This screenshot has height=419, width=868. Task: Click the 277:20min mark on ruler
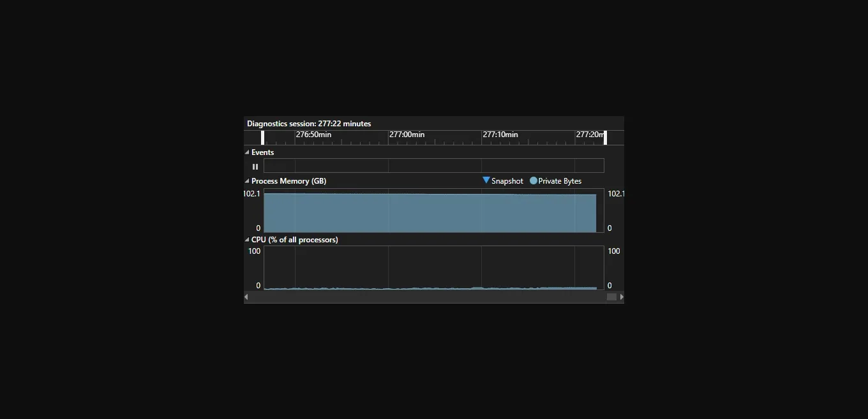click(589, 135)
